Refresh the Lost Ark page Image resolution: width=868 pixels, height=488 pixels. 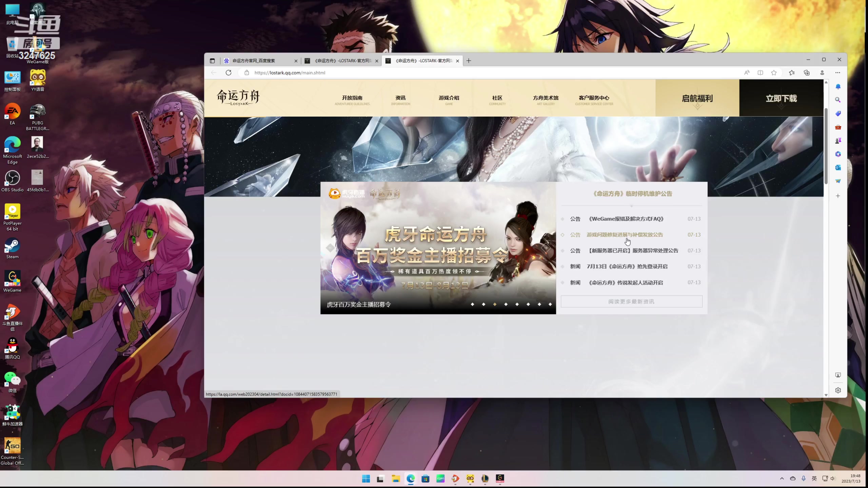pos(229,73)
